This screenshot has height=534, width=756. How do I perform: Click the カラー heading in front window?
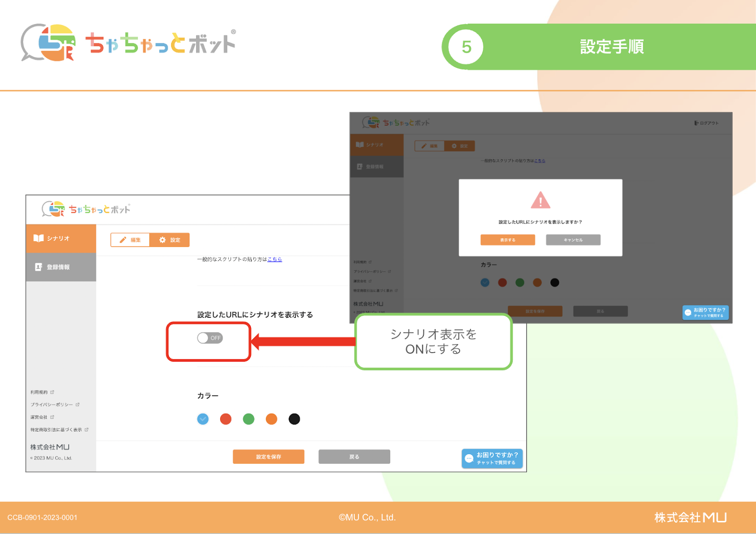[208, 396]
